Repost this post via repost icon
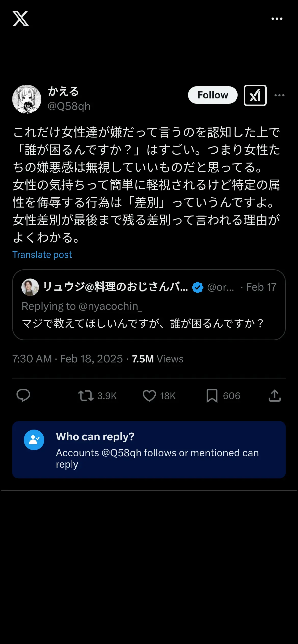This screenshot has width=298, height=644. [x=86, y=396]
